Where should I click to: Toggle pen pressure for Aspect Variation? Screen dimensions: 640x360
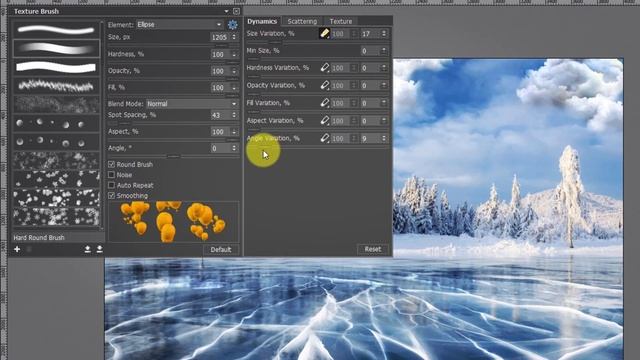(324, 120)
